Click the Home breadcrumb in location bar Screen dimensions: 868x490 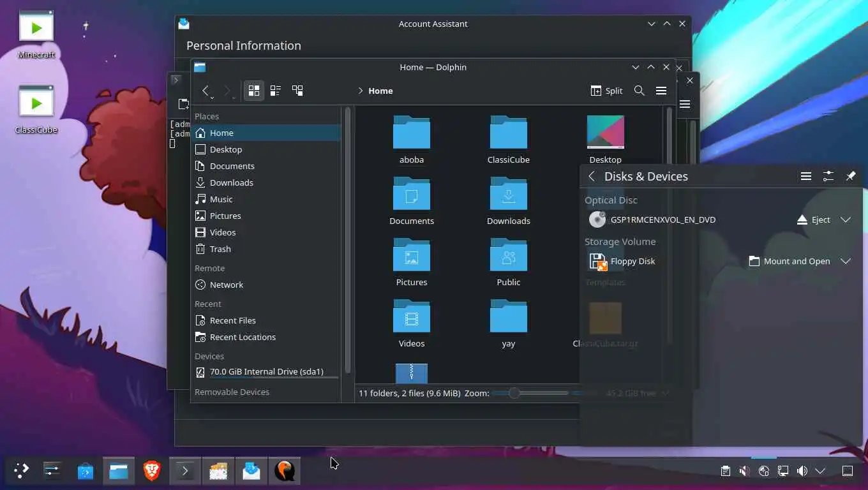[380, 91]
